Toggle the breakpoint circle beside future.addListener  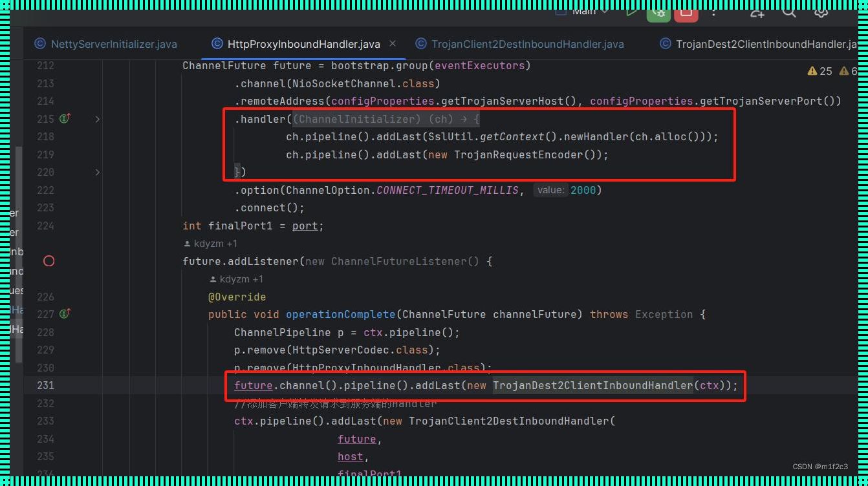49,261
